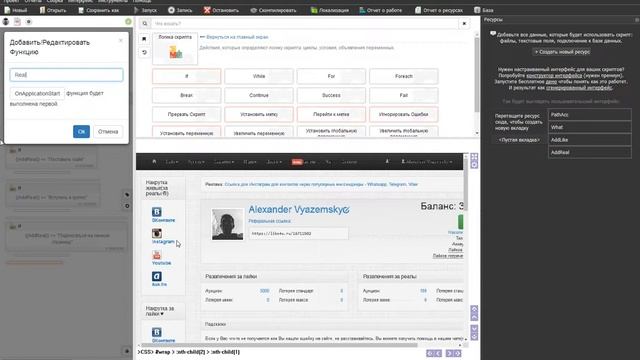This screenshot has width=640, height=360.
Task: Add a Foreach loop action
Action: 404,76
